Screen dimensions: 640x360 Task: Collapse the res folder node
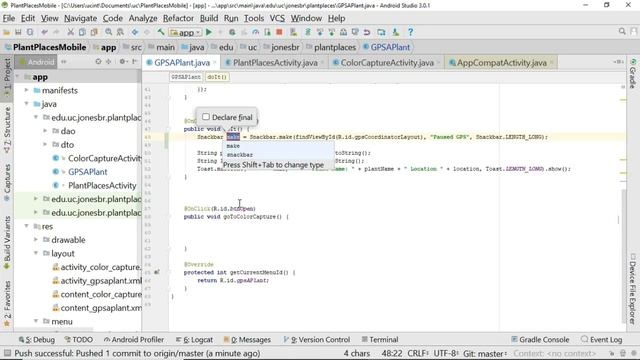(27, 226)
